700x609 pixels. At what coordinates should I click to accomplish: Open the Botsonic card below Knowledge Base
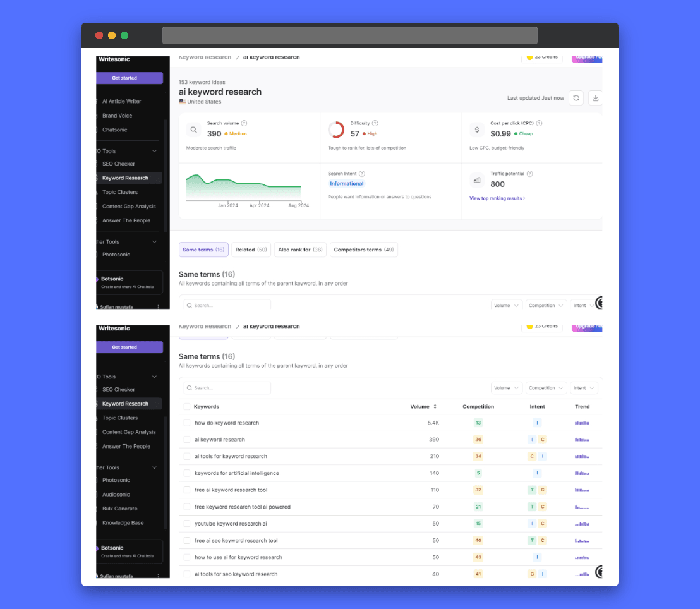pos(130,552)
